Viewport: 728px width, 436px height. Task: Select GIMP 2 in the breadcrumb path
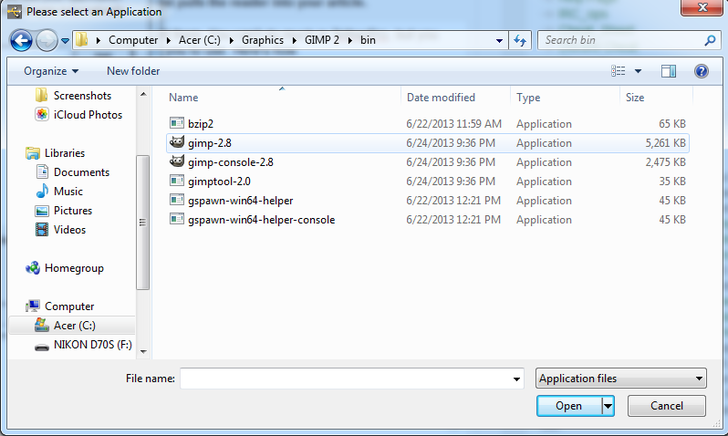pos(322,40)
